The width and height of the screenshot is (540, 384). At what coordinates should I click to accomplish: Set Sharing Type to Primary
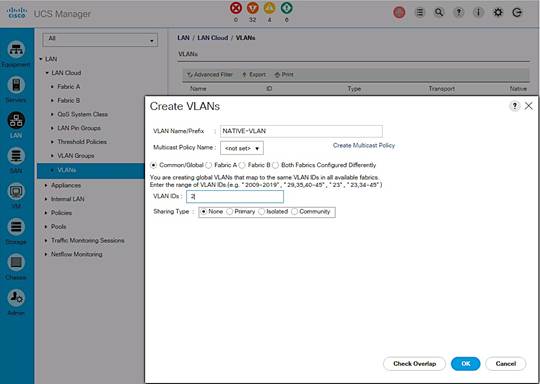tap(230, 212)
